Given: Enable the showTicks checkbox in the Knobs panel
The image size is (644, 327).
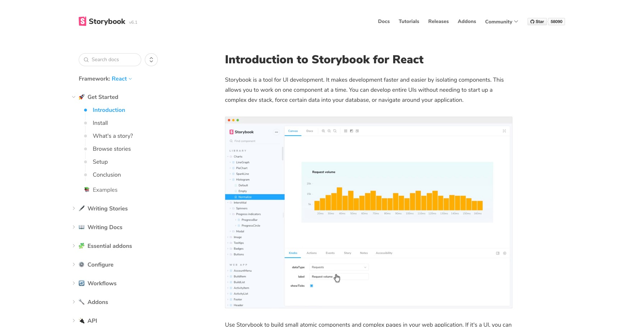Looking at the screenshot, I should [x=312, y=285].
